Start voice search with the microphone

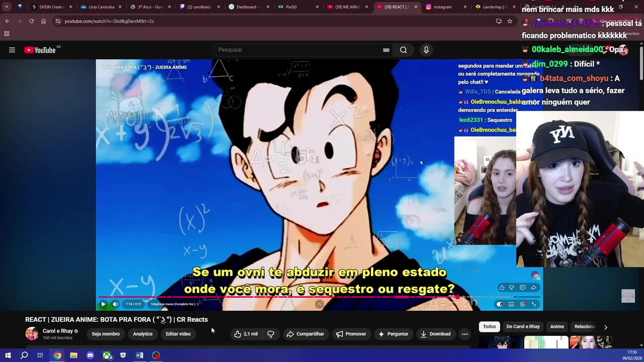[426, 50]
